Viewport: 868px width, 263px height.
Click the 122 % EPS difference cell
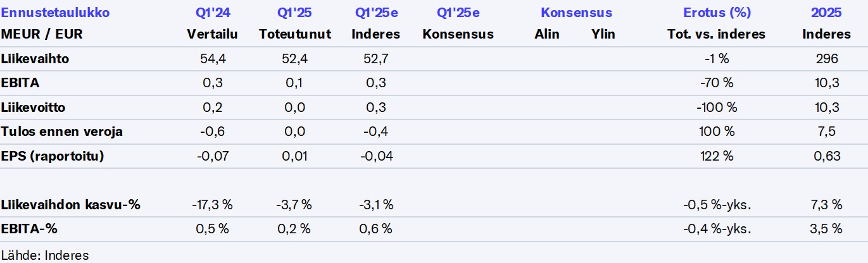click(717, 156)
